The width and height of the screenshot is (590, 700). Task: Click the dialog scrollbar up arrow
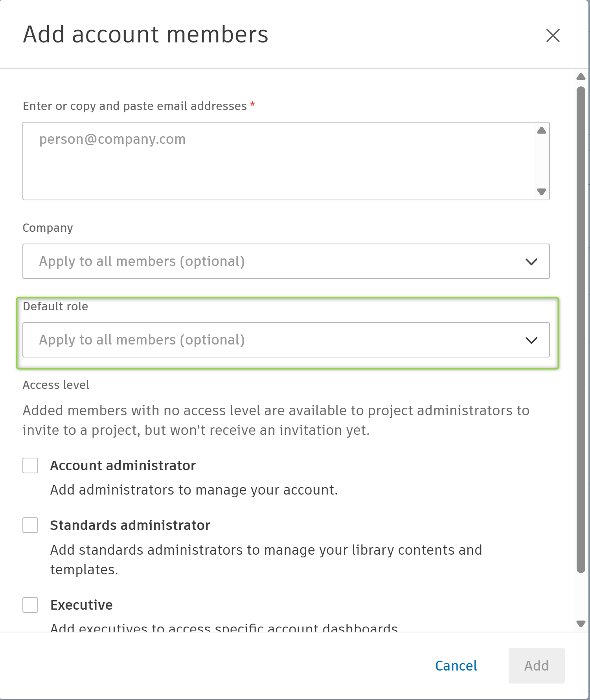click(581, 77)
